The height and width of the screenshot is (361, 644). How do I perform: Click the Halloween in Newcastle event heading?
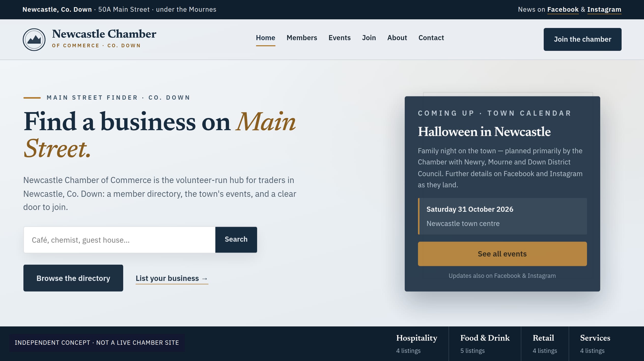pos(484,132)
